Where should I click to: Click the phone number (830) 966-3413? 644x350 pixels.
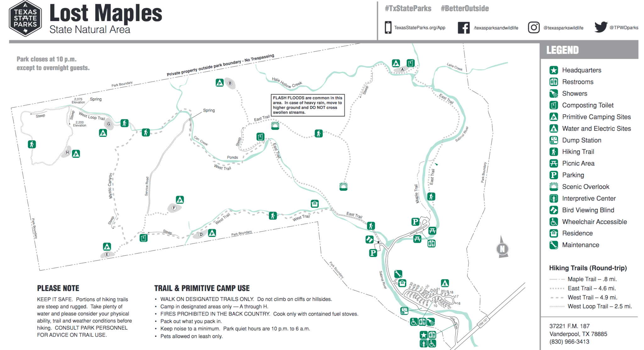569,342
